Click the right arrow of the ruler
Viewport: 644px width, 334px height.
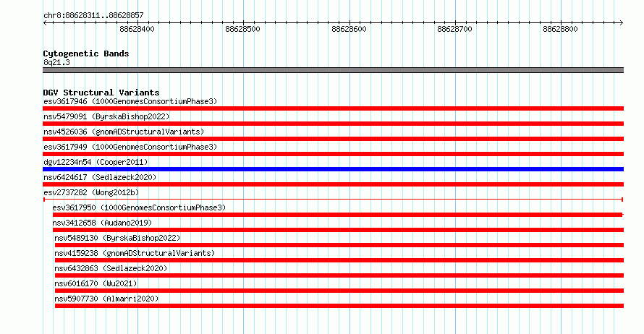click(622, 22)
